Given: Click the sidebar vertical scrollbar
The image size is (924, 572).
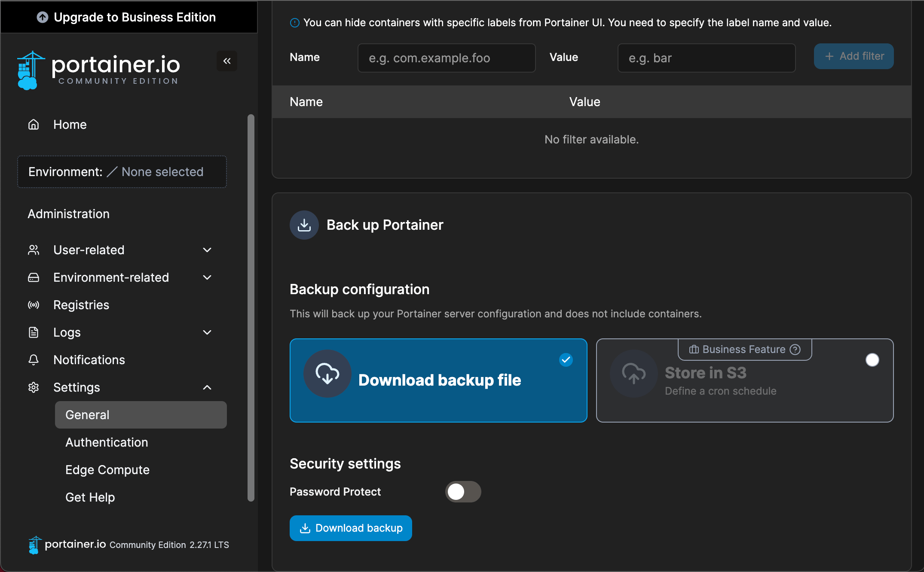Looking at the screenshot, I should click(x=251, y=307).
